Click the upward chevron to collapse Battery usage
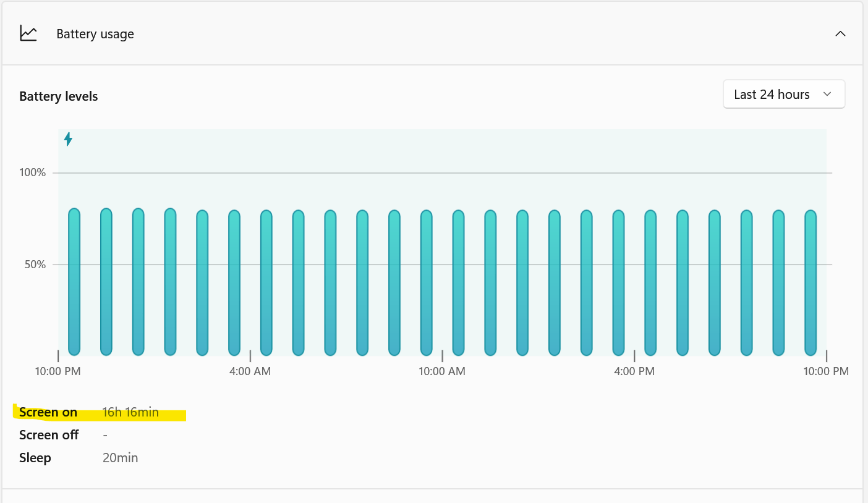868x503 pixels. 840,34
